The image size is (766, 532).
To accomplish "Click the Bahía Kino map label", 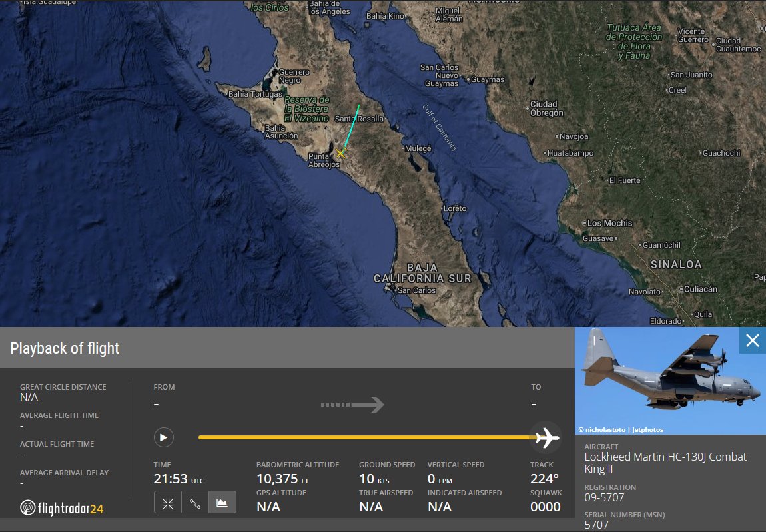I will [x=386, y=16].
